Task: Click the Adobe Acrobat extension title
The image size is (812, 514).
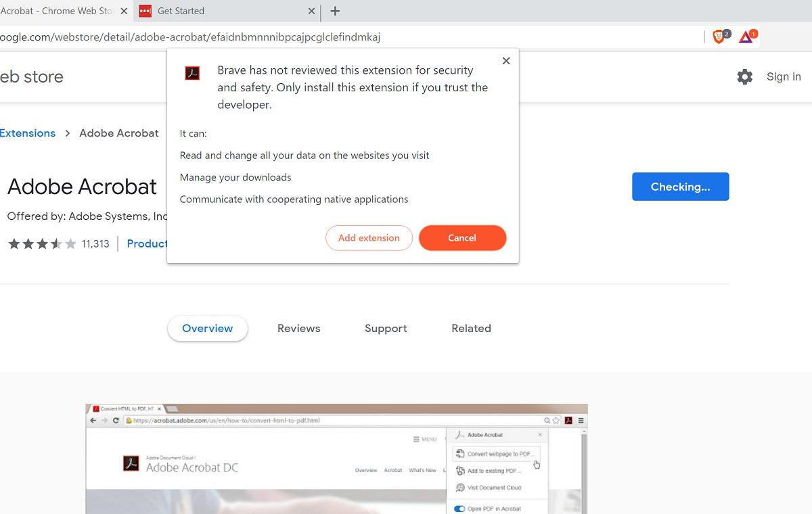Action: [82, 187]
